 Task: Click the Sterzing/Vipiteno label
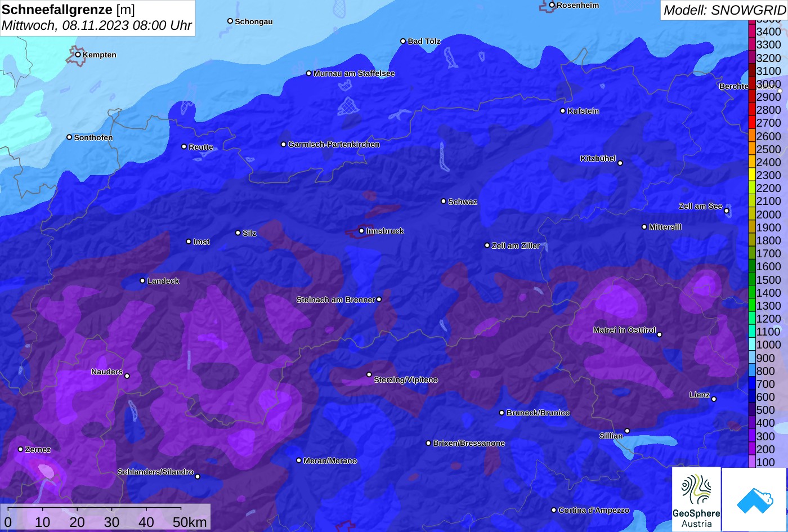pos(406,380)
